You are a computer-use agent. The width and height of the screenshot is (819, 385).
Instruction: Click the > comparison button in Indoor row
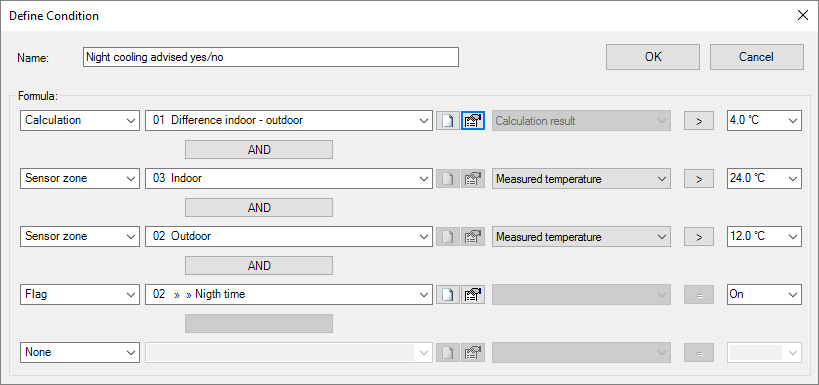(699, 179)
